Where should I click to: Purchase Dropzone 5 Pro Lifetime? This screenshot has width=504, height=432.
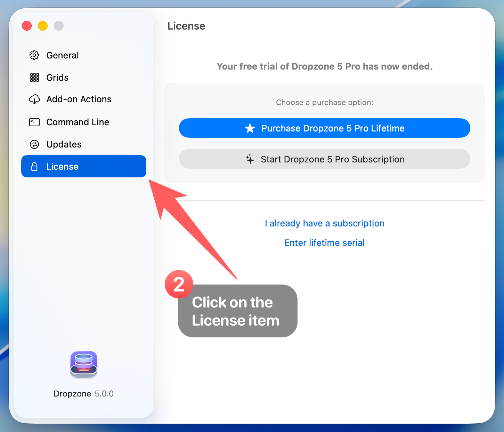[325, 128]
